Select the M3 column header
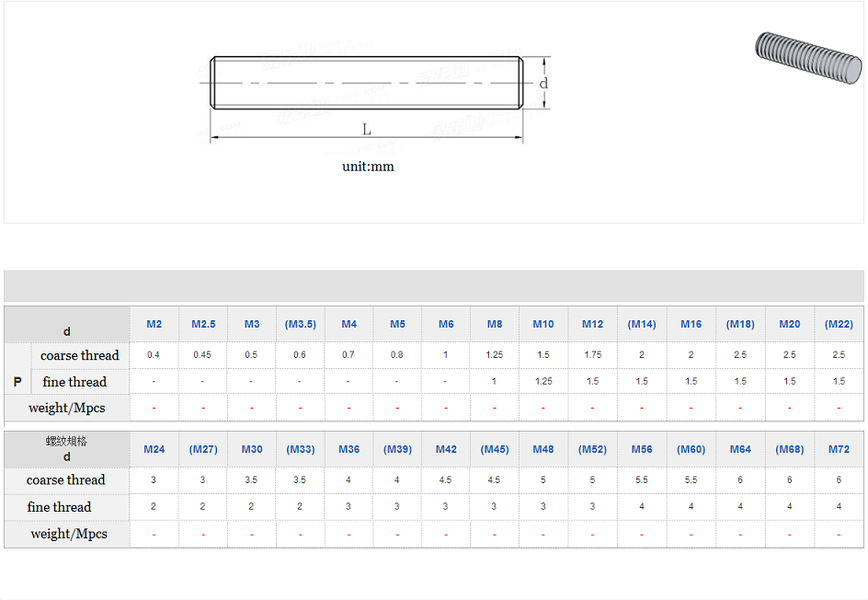This screenshot has height=600, width=868. (252, 324)
